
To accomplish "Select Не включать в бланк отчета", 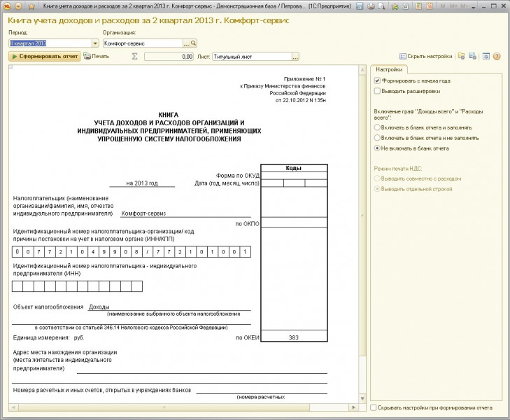I will pyautogui.click(x=377, y=148).
